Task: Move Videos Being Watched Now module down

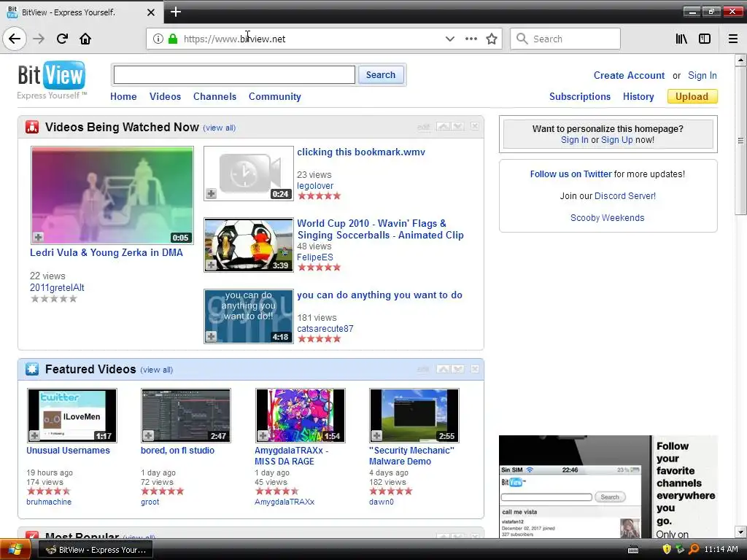Action: point(457,126)
